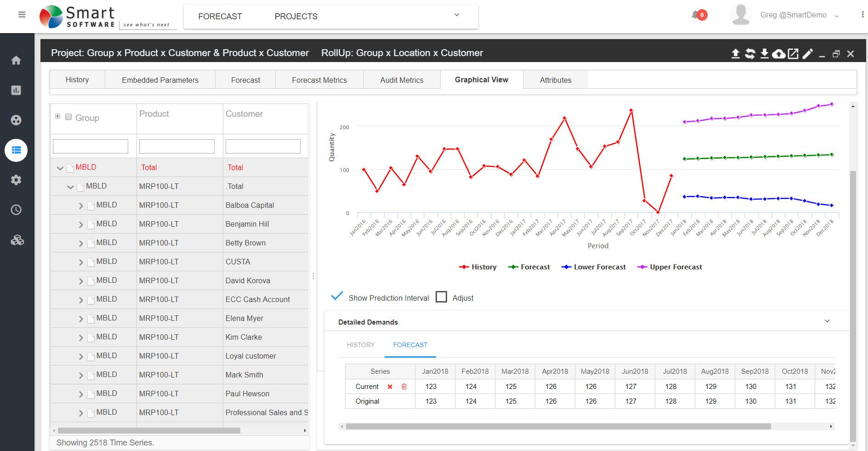Image resolution: width=868 pixels, height=451 pixels.
Task: Click the cloud upload icon in project header
Action: 778,54
